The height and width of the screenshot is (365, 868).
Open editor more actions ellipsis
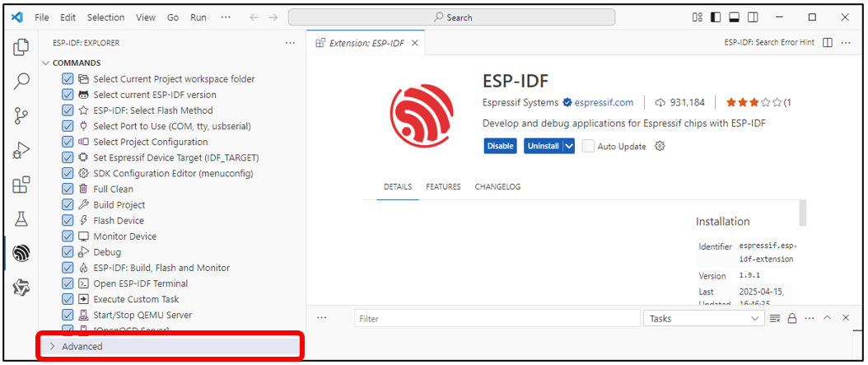[845, 43]
